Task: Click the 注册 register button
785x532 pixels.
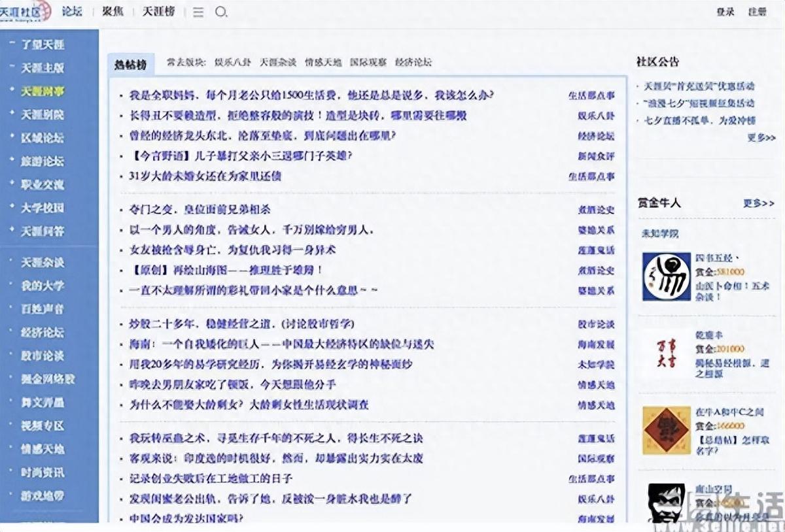Action: click(x=758, y=11)
